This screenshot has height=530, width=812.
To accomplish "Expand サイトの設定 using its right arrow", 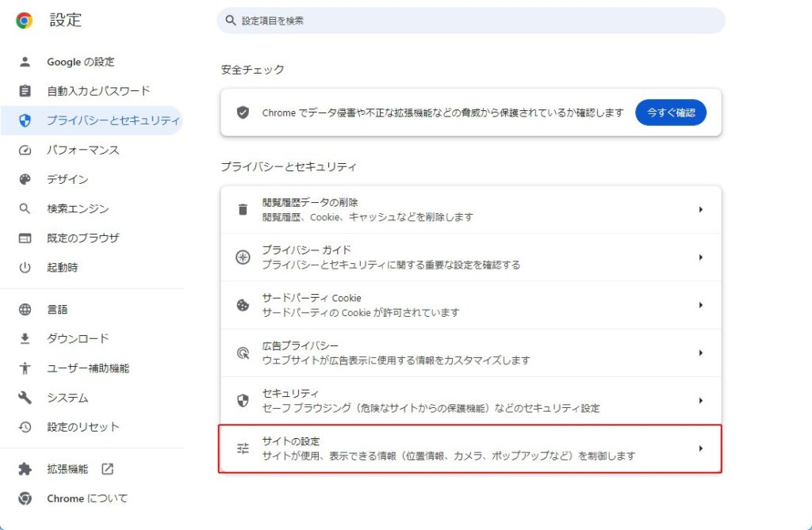I will tap(700, 448).
